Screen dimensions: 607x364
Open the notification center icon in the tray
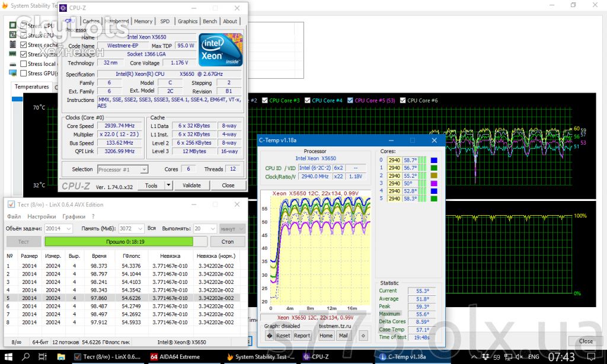[591, 357]
